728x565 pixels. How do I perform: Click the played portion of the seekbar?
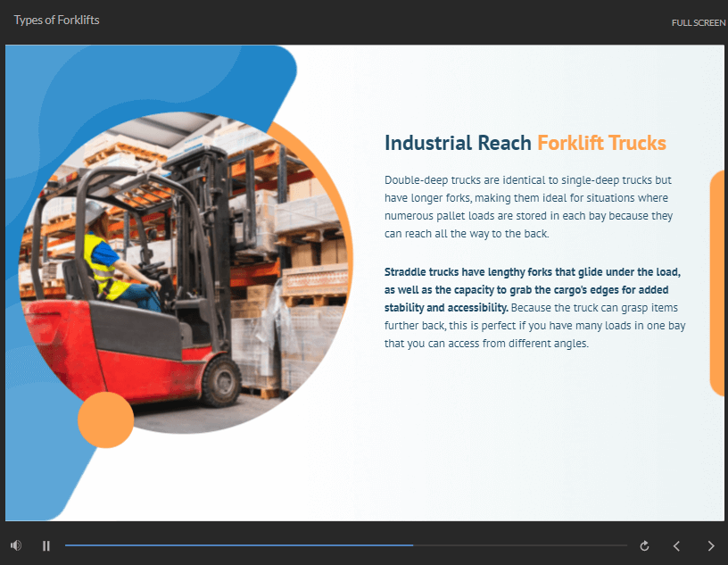[x=232, y=545]
